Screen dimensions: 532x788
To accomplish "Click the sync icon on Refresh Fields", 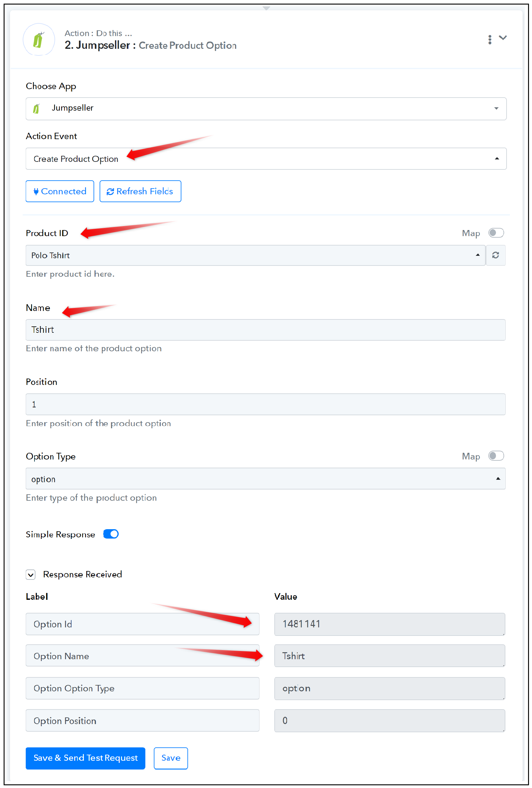I will pyautogui.click(x=110, y=192).
